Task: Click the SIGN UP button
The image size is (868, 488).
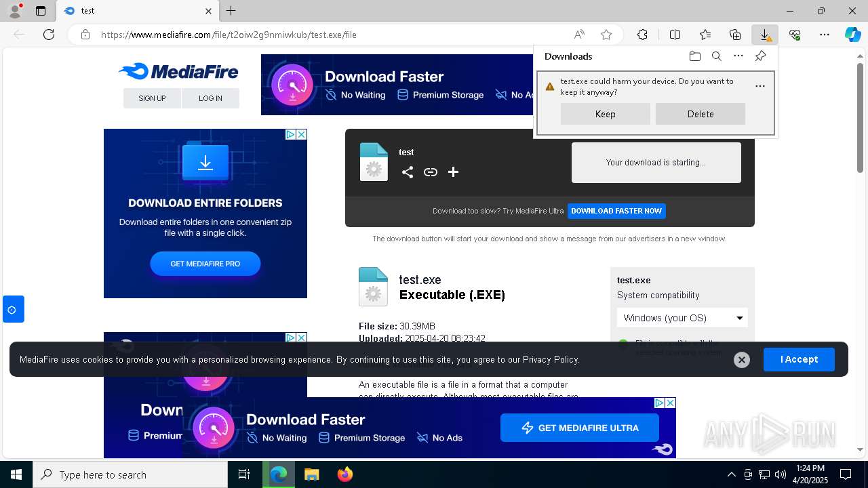Action: pos(152,98)
